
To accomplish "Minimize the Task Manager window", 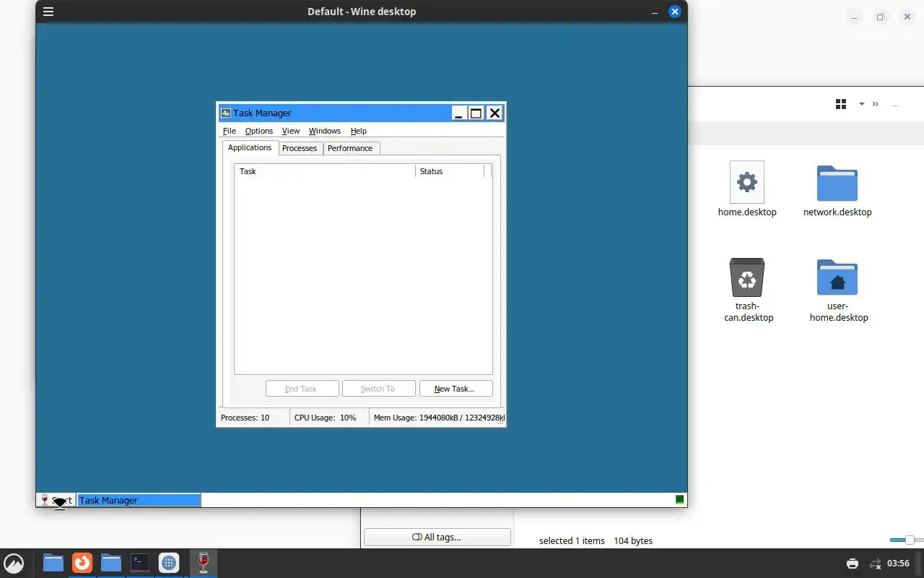I will click(x=459, y=113).
